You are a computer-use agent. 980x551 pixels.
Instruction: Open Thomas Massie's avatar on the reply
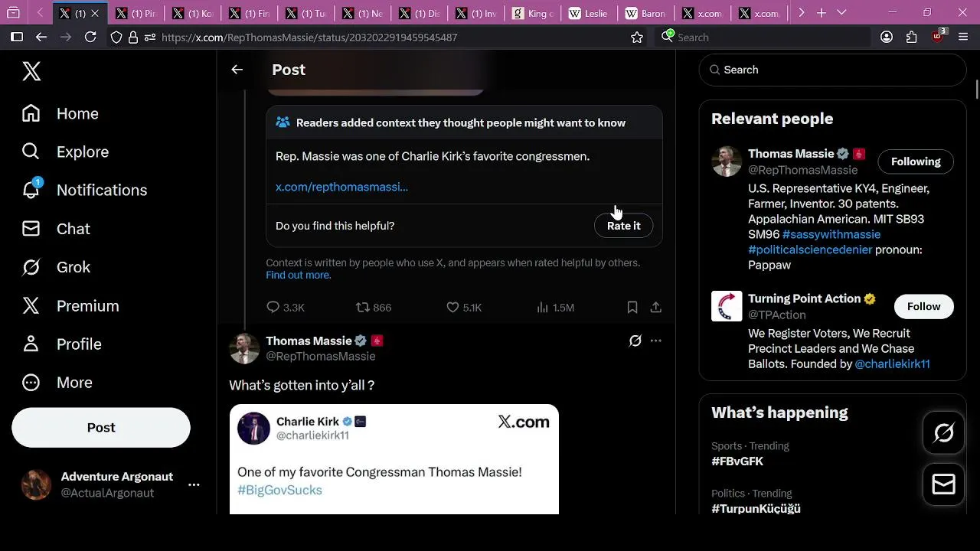tap(244, 348)
